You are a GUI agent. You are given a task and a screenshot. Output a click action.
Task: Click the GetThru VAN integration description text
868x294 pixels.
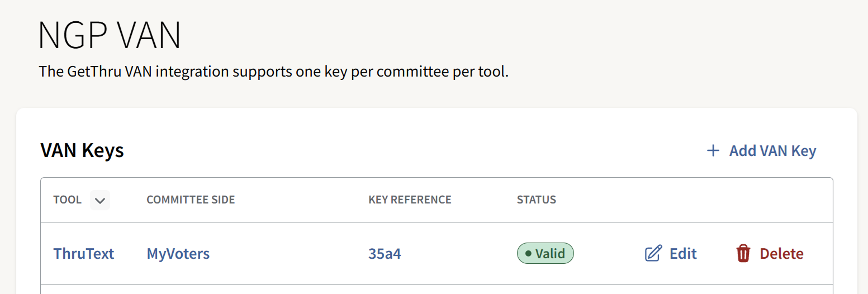coord(274,72)
